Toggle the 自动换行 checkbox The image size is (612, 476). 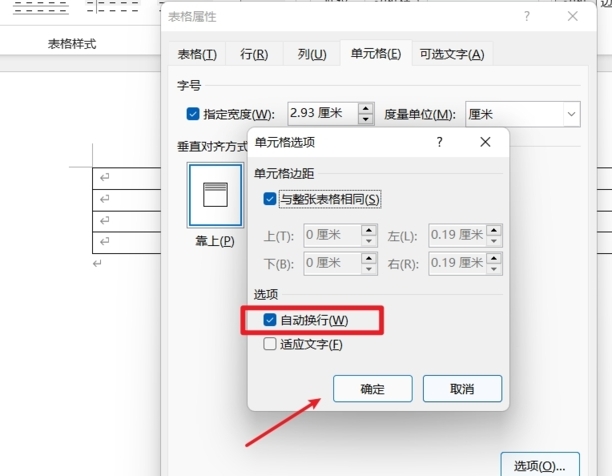[270, 320]
